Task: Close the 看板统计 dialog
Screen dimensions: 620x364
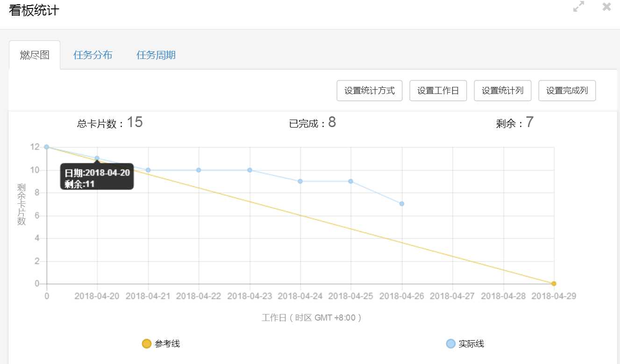Action: [606, 7]
